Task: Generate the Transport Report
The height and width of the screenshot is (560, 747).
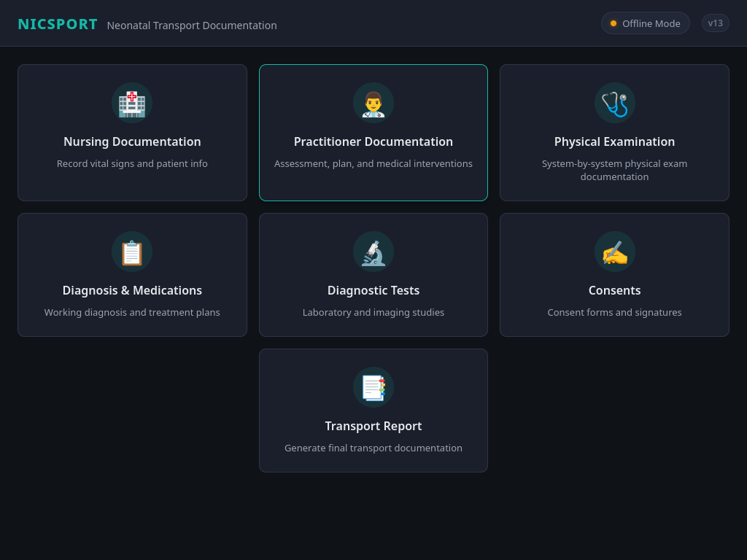Action: 373,410
